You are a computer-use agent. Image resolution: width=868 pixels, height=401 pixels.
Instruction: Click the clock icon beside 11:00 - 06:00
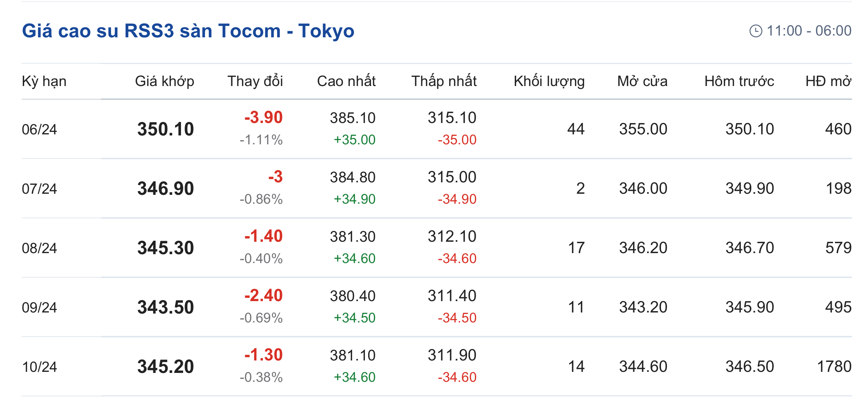point(756,31)
